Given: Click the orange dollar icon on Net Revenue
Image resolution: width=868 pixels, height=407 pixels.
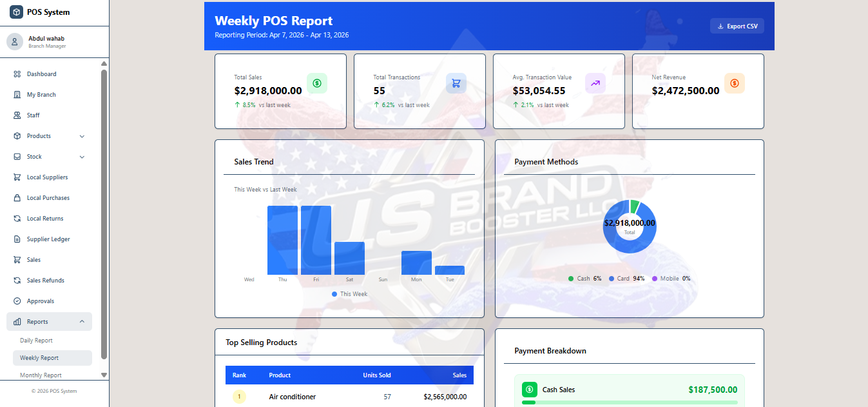Looking at the screenshot, I should point(734,83).
